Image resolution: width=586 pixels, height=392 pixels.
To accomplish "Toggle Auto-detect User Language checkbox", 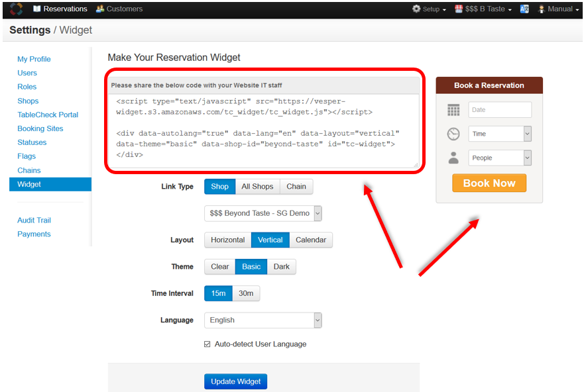I will [x=207, y=344].
